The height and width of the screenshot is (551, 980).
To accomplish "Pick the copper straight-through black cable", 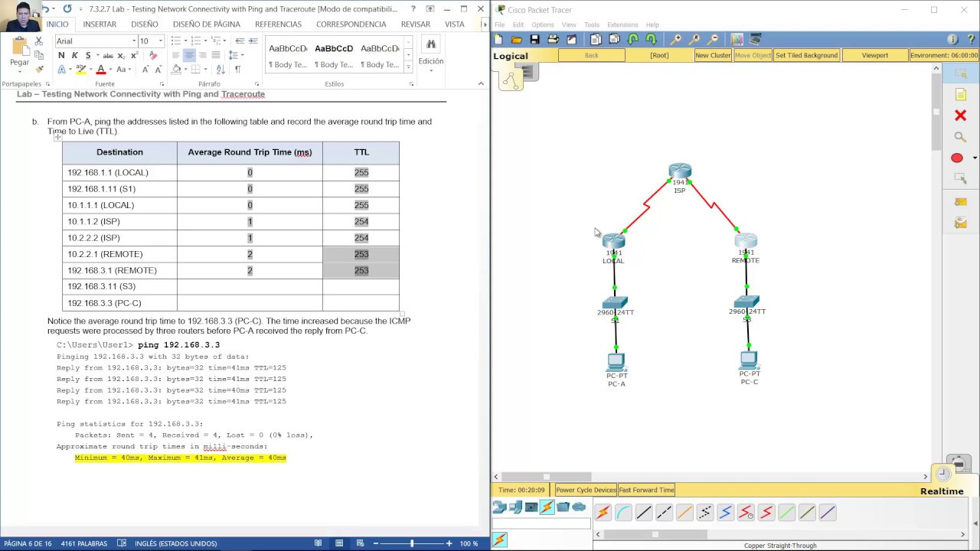I will tap(644, 513).
